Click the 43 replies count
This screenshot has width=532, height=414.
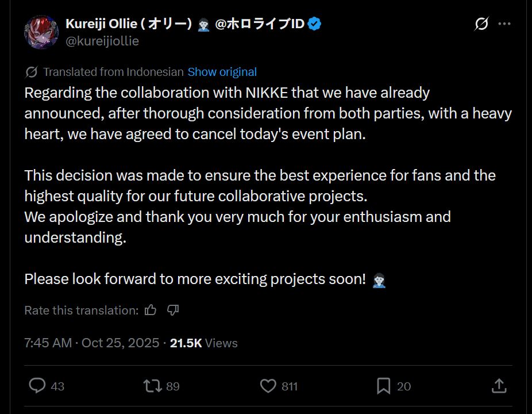57,386
